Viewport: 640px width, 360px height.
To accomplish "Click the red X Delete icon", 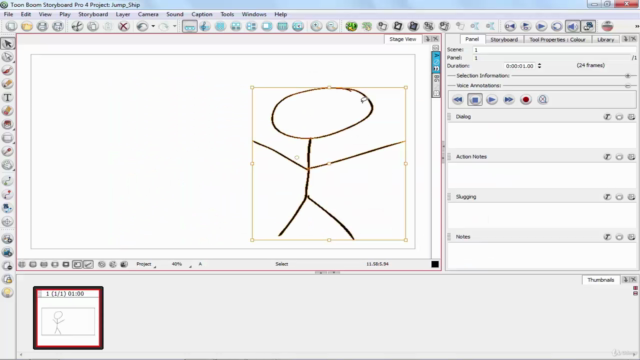I will [x=123, y=27].
